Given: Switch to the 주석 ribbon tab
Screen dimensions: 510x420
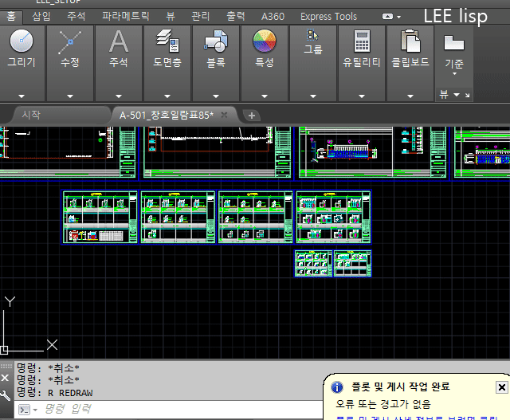Looking at the screenshot, I should (x=76, y=16).
